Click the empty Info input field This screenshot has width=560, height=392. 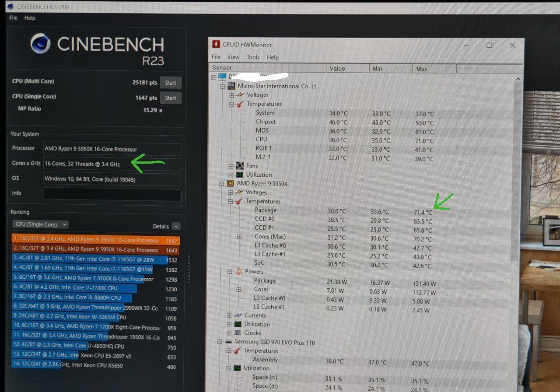point(112,195)
